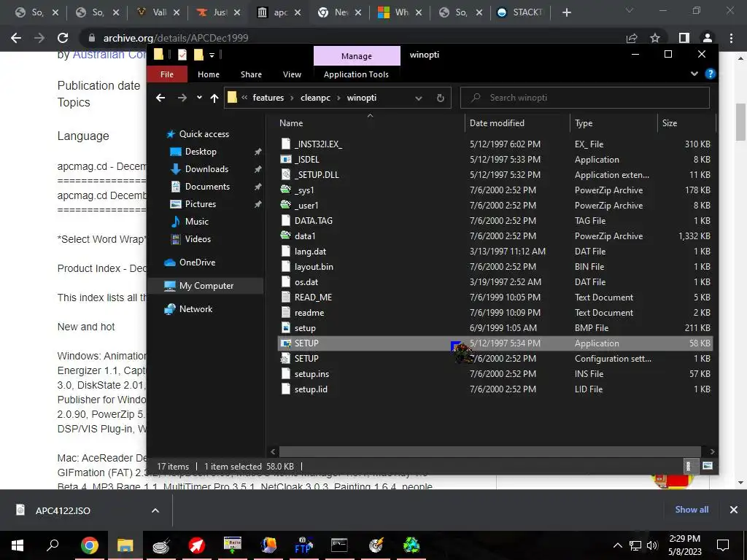This screenshot has width=747, height=560.
Task: Select the setup.ins file
Action: tap(311, 374)
